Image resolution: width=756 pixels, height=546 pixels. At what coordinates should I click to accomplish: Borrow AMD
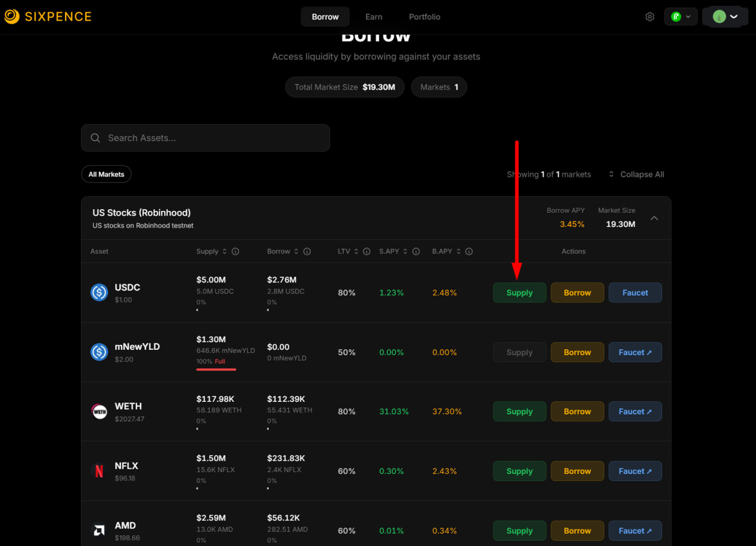click(x=578, y=531)
